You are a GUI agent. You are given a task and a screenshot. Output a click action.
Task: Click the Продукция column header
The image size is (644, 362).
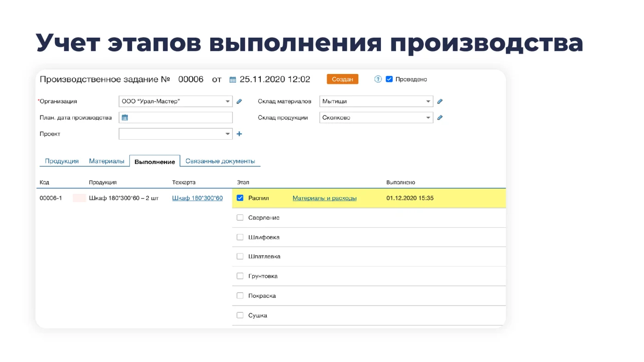click(103, 182)
